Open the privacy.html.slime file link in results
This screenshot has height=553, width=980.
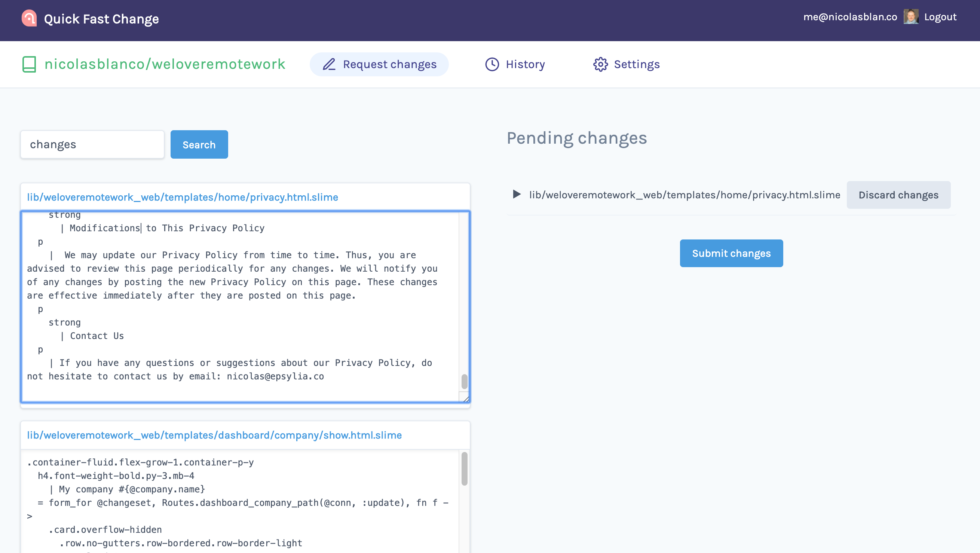point(182,197)
